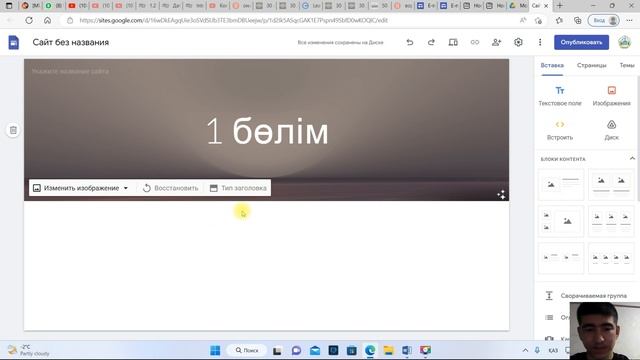Image resolution: width=640 pixels, height=360 pixels.
Task: Open a new browser tab
Action: coord(560,6)
